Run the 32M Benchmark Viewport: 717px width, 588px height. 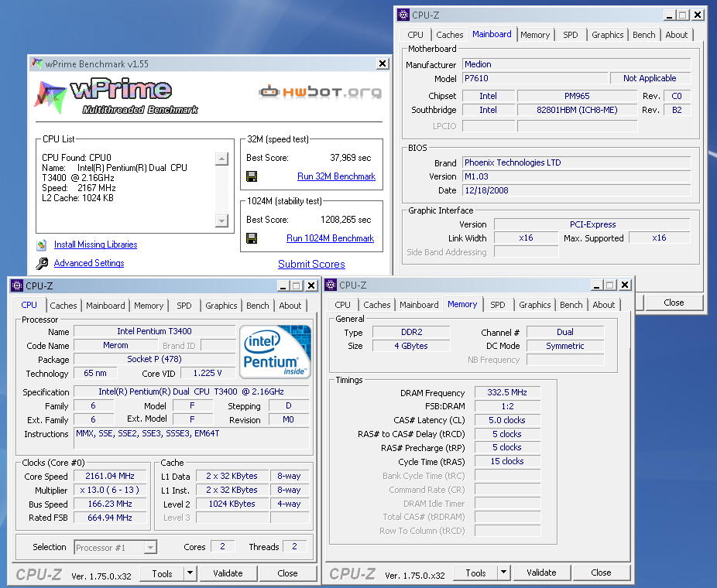[336, 176]
